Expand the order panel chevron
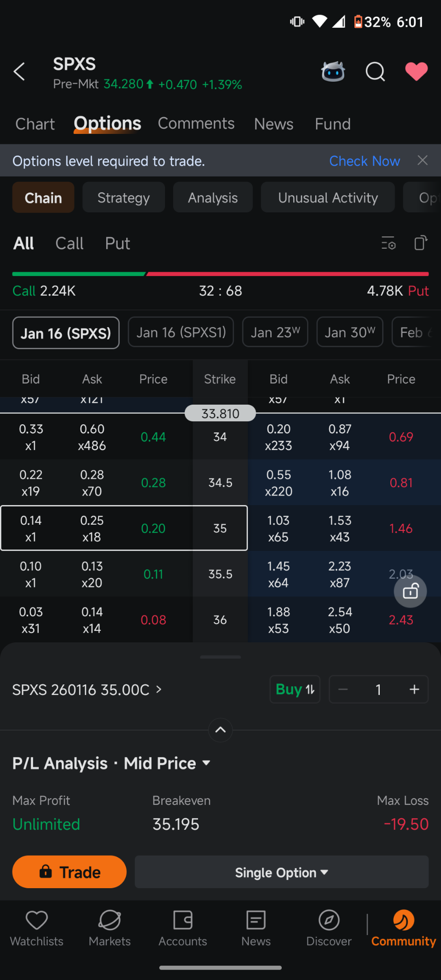 click(x=220, y=730)
